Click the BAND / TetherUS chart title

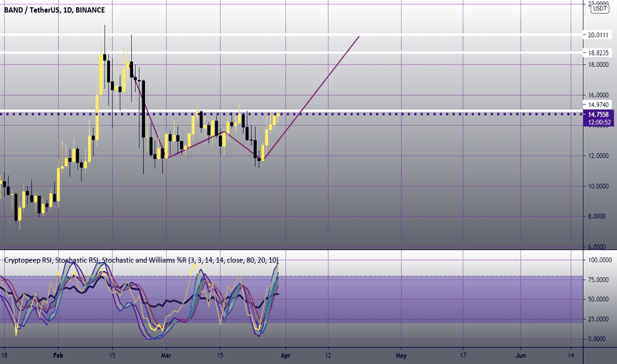pyautogui.click(x=54, y=10)
